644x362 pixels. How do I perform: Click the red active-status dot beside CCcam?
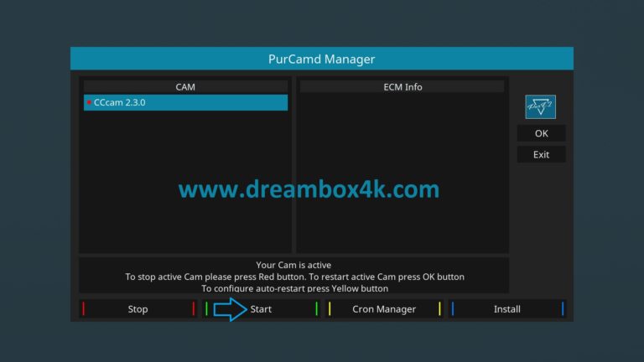(x=89, y=102)
